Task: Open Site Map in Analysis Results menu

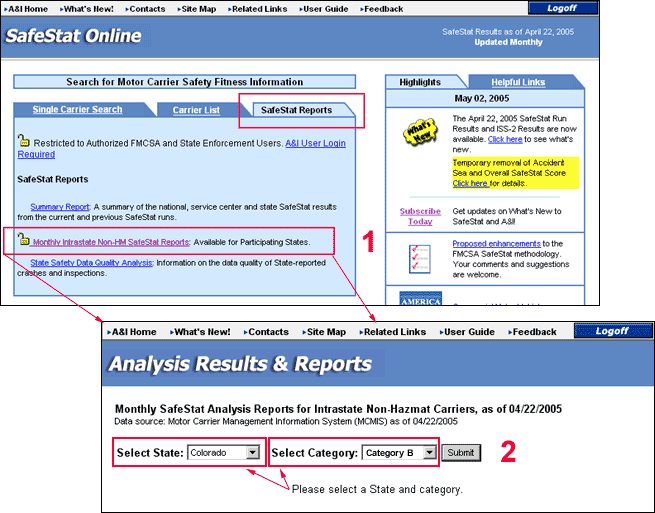Action: point(325,332)
